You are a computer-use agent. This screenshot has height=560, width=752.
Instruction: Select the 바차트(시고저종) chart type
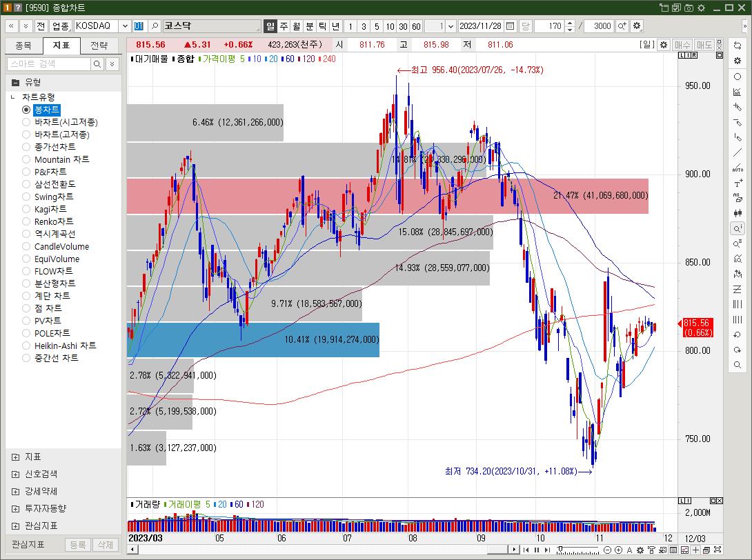pyautogui.click(x=26, y=122)
